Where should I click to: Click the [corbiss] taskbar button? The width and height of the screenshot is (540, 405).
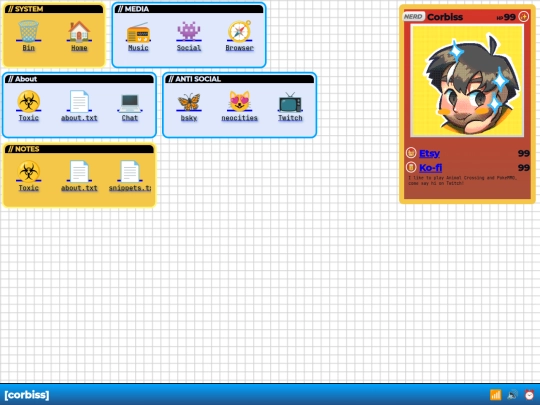[x=27, y=395]
